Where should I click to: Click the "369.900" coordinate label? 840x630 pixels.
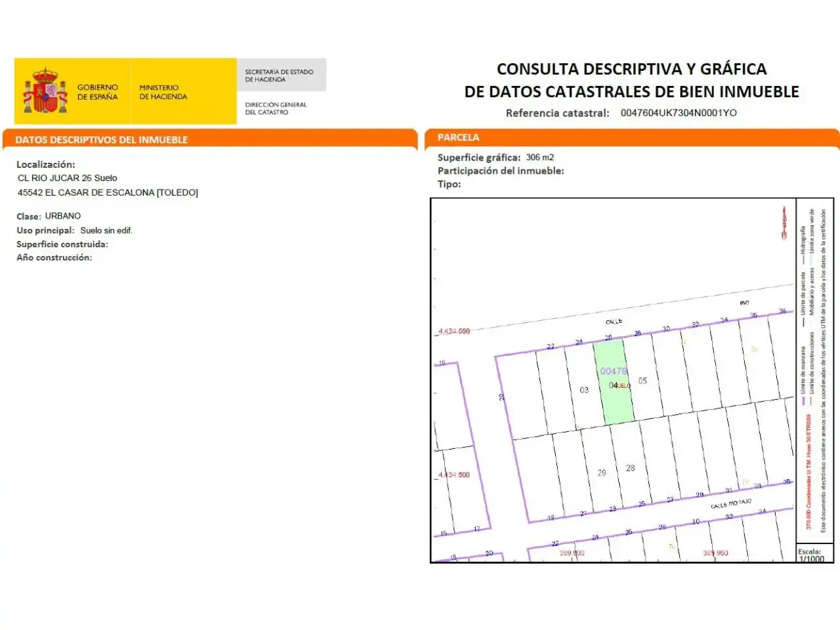click(x=572, y=553)
